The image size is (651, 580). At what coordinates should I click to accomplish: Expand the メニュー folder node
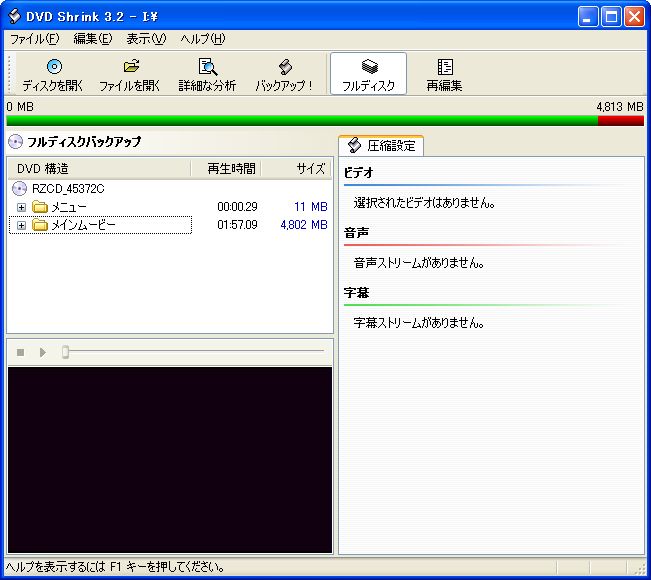[21, 207]
